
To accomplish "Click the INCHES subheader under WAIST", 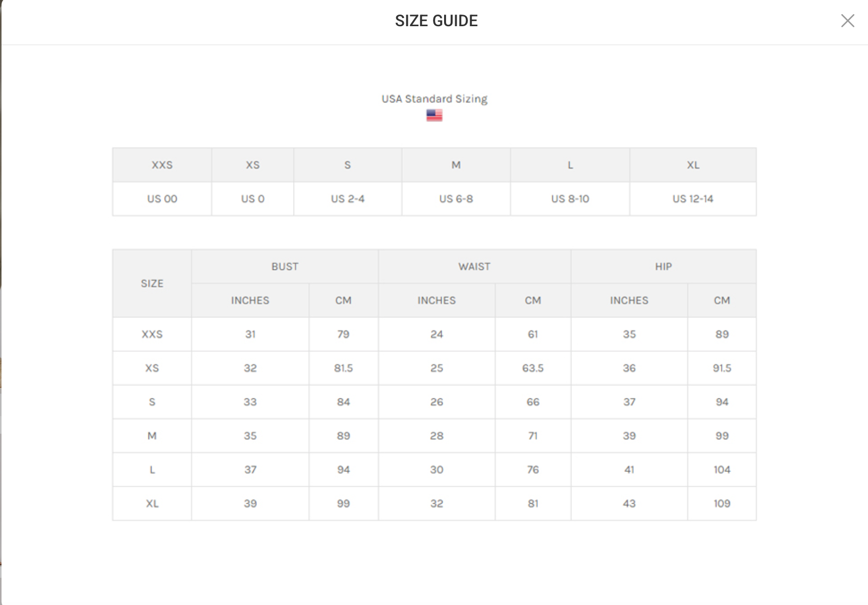I will coord(437,301).
